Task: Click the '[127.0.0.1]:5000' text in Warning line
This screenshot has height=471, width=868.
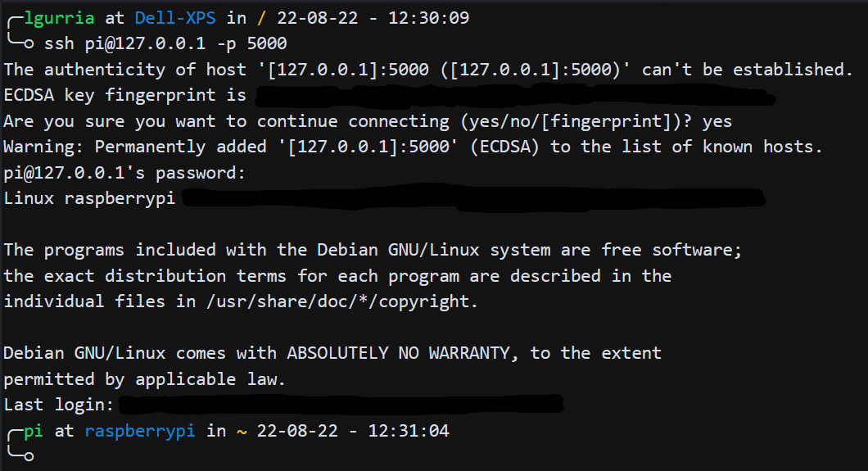Action: point(368,147)
